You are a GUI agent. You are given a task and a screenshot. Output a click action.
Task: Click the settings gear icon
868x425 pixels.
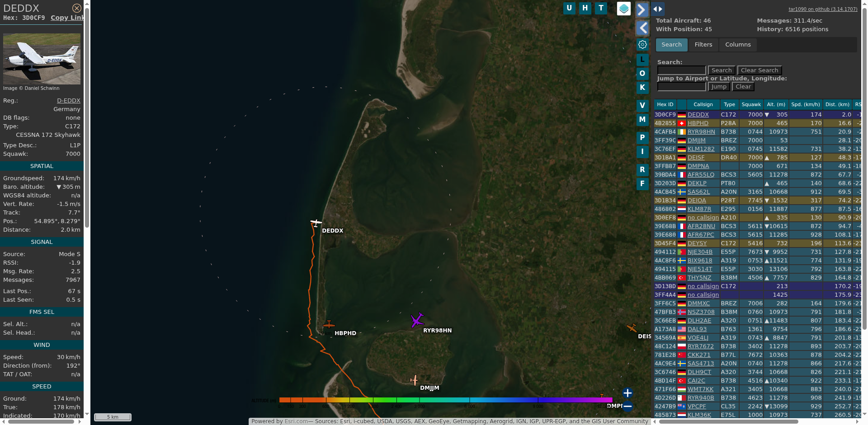pyautogui.click(x=642, y=44)
